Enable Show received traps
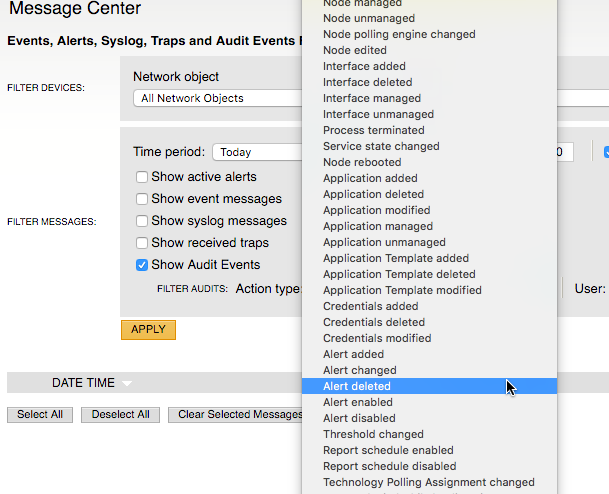The width and height of the screenshot is (609, 494). (142, 243)
